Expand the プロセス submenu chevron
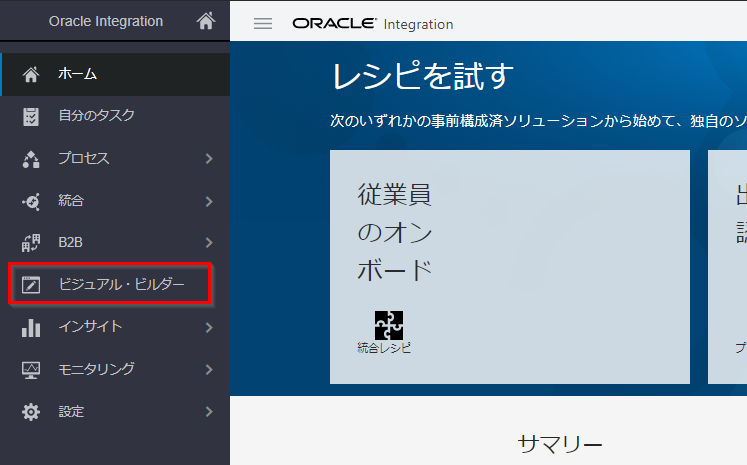Image resolution: width=747 pixels, height=465 pixels. [x=209, y=159]
